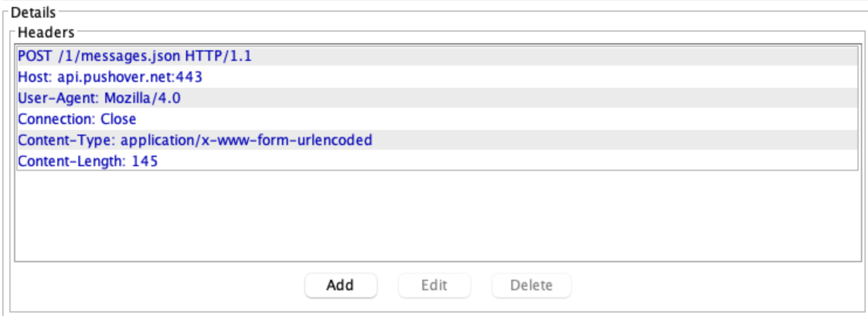Click the POST method text
The image size is (868, 316).
[x=35, y=57]
